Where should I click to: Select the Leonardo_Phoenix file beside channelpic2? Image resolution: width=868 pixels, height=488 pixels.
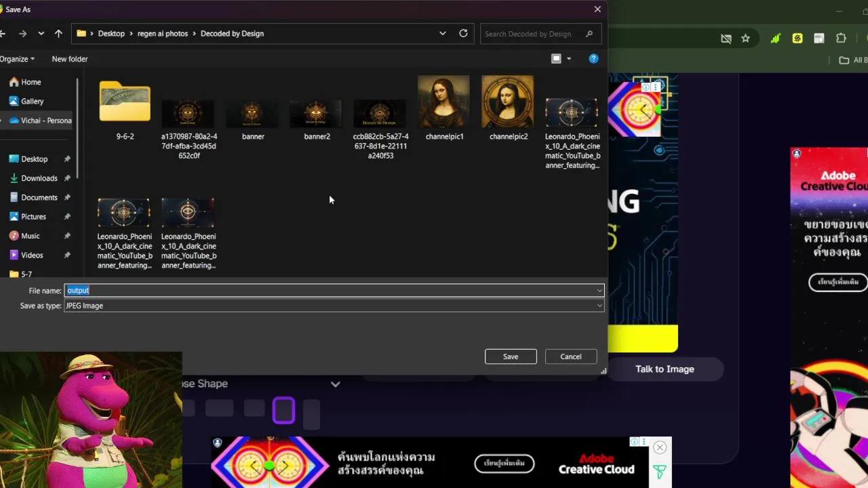572,132
